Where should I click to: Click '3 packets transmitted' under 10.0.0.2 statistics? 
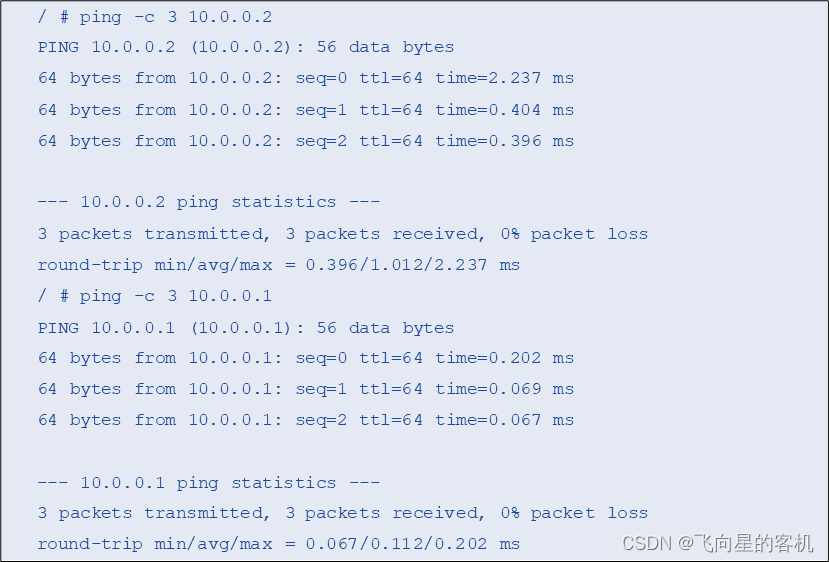point(149,234)
